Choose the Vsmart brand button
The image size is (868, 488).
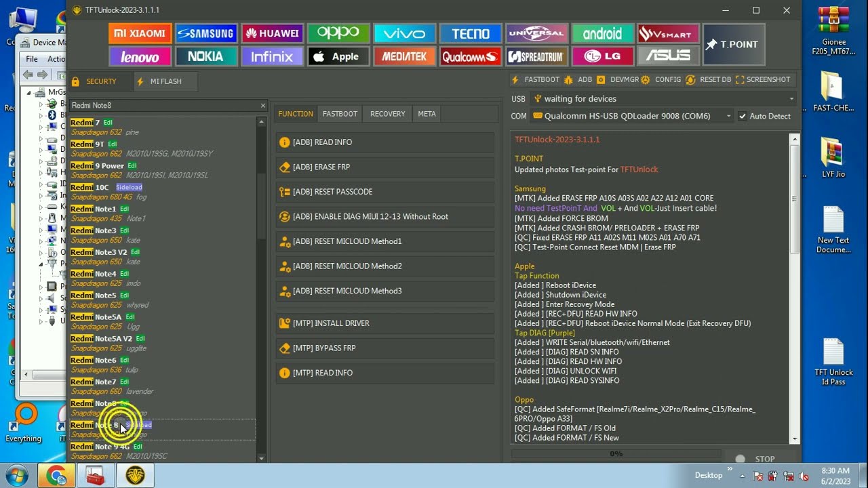coord(669,33)
